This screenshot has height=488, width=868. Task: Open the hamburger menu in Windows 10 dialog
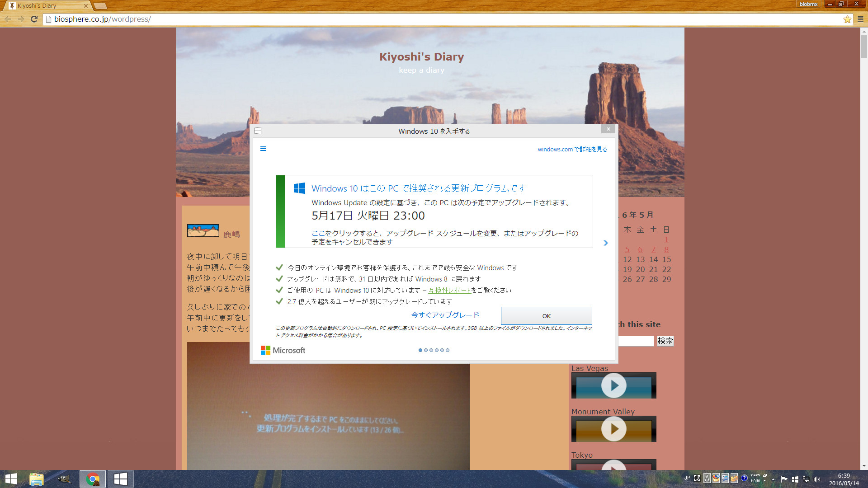pyautogui.click(x=263, y=149)
